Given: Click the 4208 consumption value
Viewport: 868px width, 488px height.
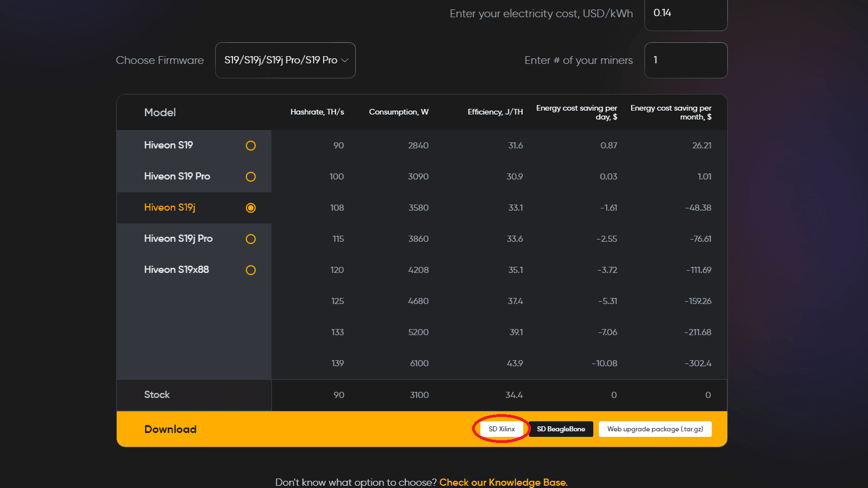Looking at the screenshot, I should pyautogui.click(x=418, y=270).
